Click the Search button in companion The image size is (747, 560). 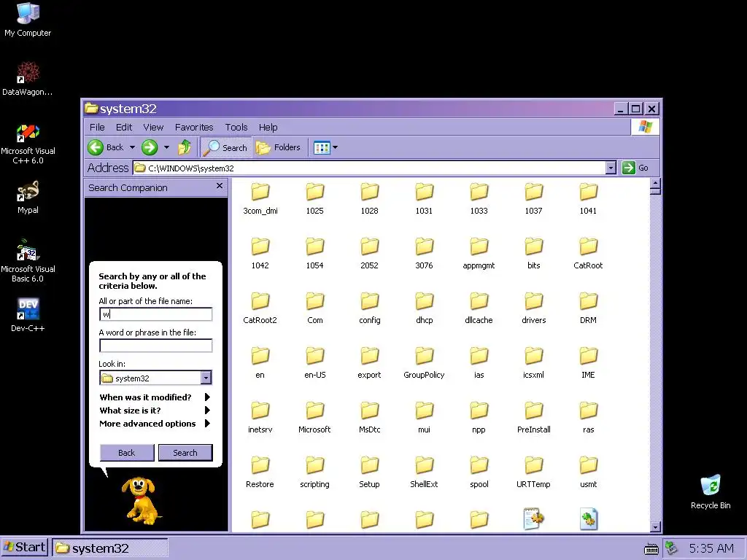(185, 452)
